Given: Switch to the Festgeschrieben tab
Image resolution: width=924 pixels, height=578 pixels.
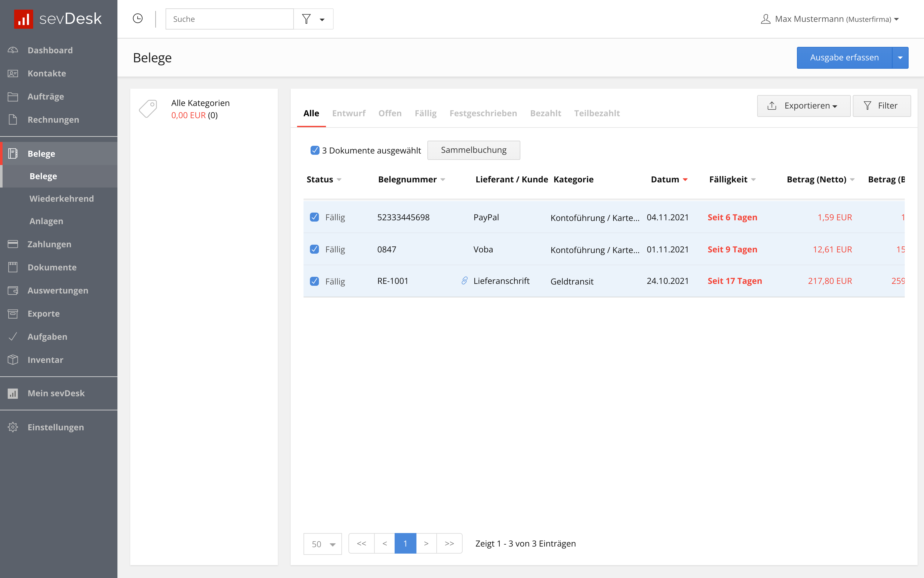Looking at the screenshot, I should (x=483, y=113).
